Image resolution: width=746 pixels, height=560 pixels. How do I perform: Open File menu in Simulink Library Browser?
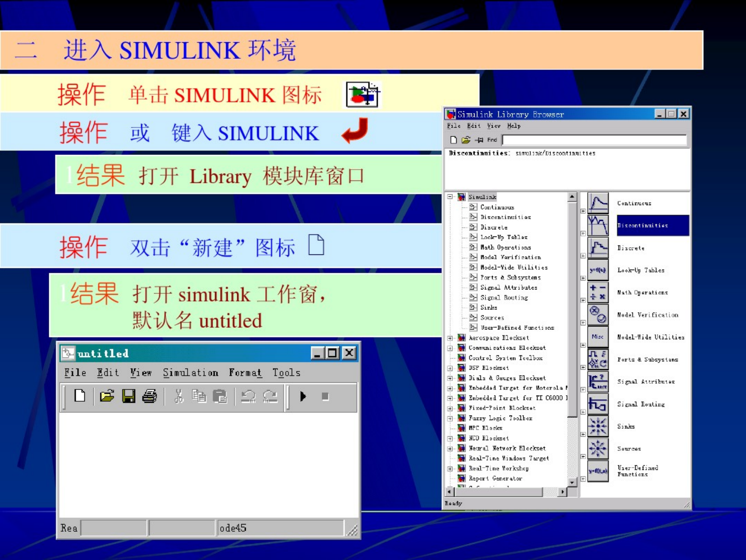454,126
